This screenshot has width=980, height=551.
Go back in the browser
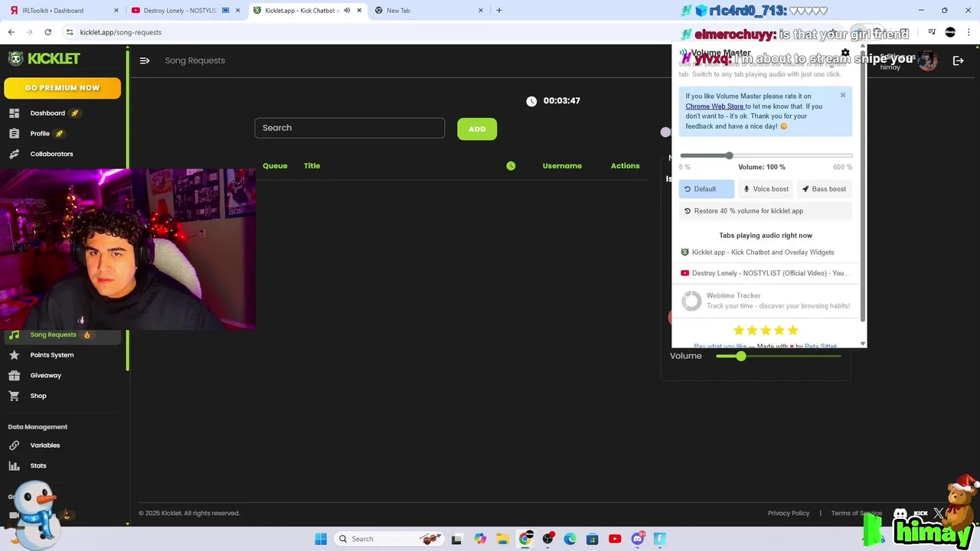(x=11, y=32)
